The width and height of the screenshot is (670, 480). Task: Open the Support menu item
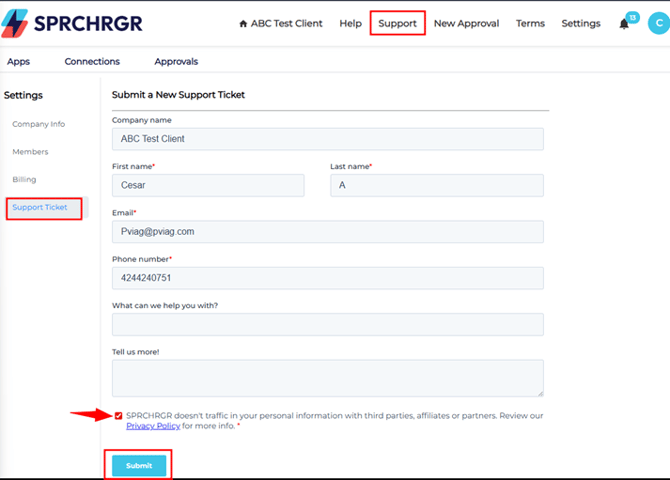click(397, 23)
